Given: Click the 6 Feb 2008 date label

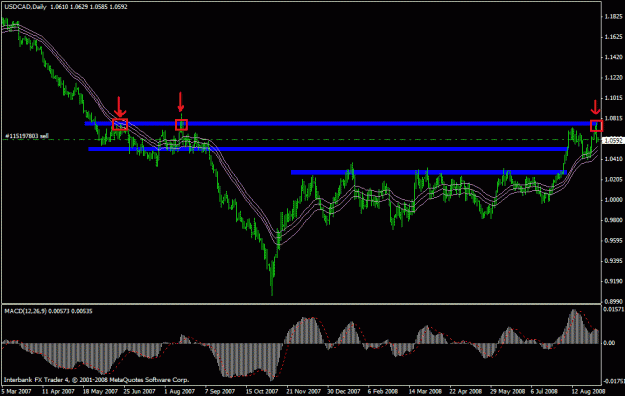Looking at the screenshot, I should point(383,391).
